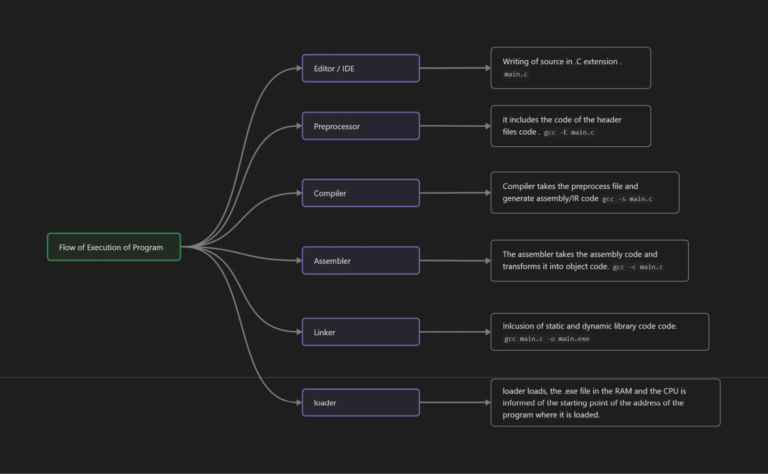Select the loader node
The height and width of the screenshot is (474, 768).
click(360, 403)
